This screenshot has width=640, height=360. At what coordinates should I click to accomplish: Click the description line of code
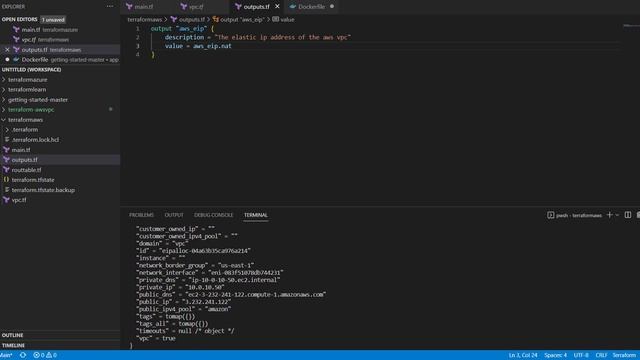point(258,37)
